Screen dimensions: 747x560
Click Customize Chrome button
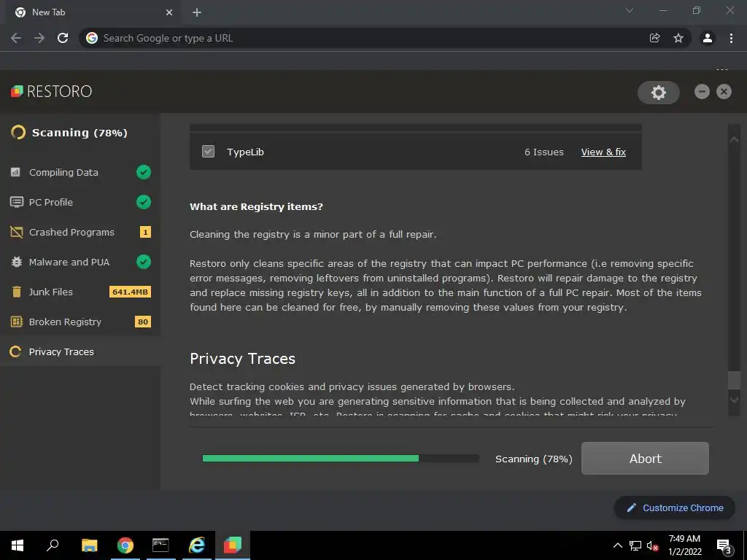click(x=675, y=507)
